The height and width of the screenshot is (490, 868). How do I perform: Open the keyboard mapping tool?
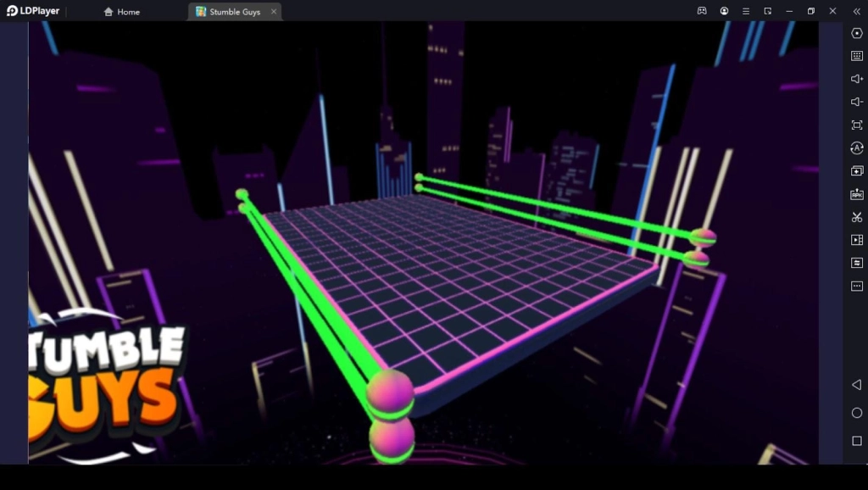[x=857, y=56]
